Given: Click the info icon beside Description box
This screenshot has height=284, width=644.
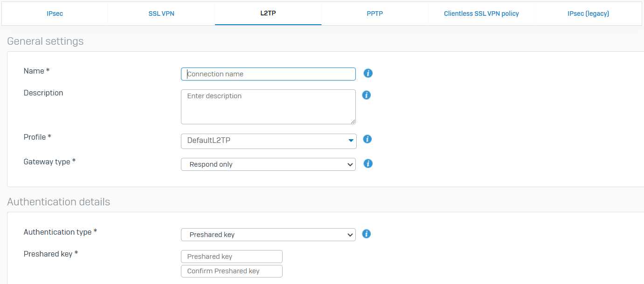Looking at the screenshot, I should tap(367, 95).
